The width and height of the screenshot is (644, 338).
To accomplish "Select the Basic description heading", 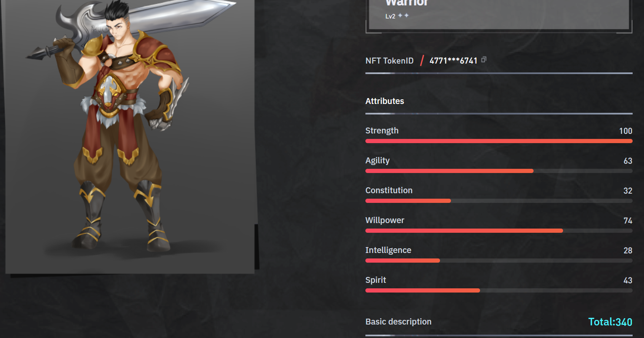I will [x=398, y=322].
